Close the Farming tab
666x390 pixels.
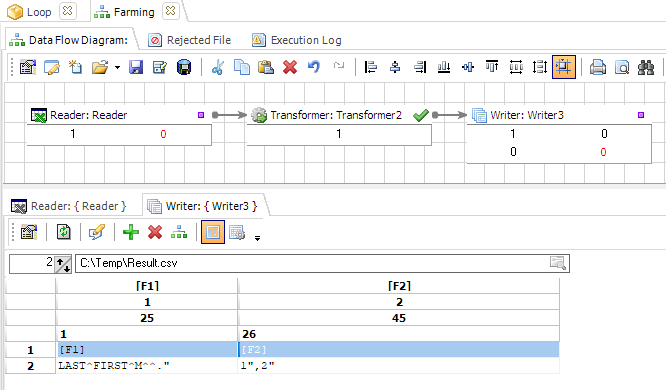pos(170,11)
